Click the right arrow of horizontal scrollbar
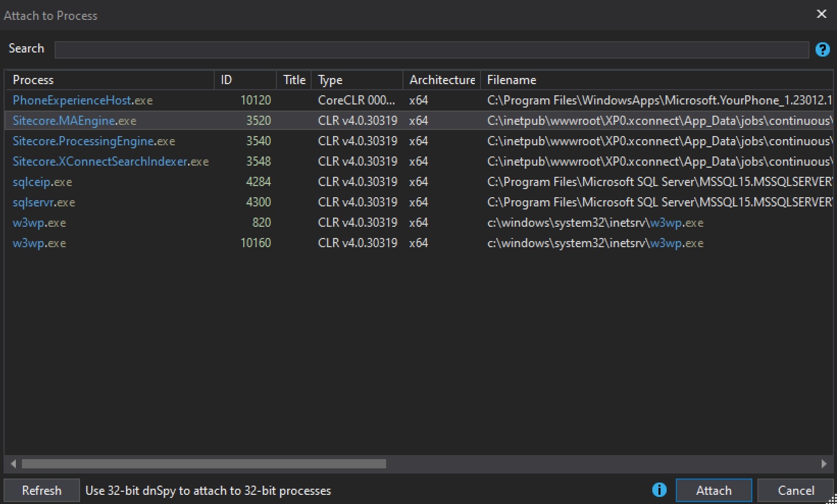The image size is (837, 504). (x=825, y=464)
